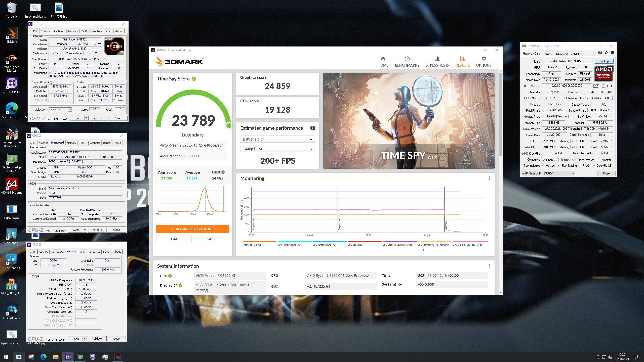Click GPU-Z screenshot camera icon
Image resolution: width=644 pixels, height=362 pixels.
[600, 53]
